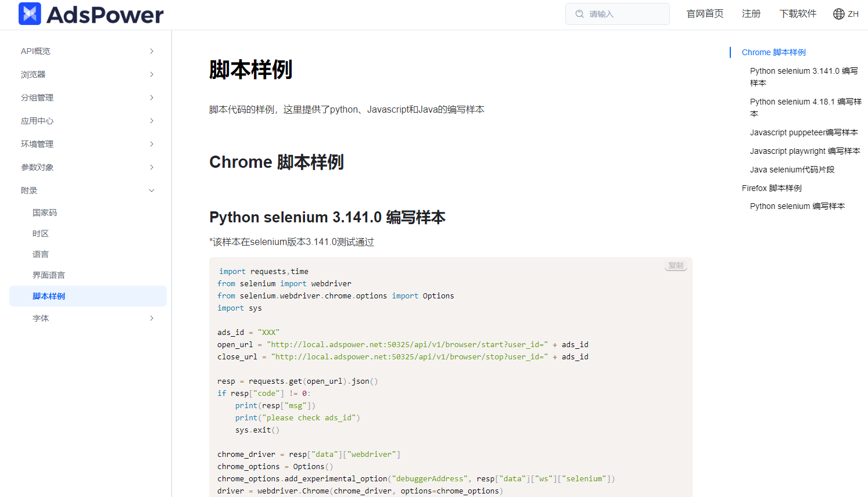
Task: Jump to Chrome 脚本样例 in outline
Action: (773, 52)
